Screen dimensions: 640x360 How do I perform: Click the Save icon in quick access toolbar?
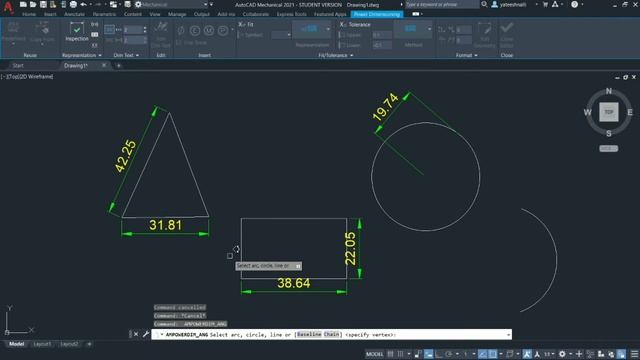[43, 4]
